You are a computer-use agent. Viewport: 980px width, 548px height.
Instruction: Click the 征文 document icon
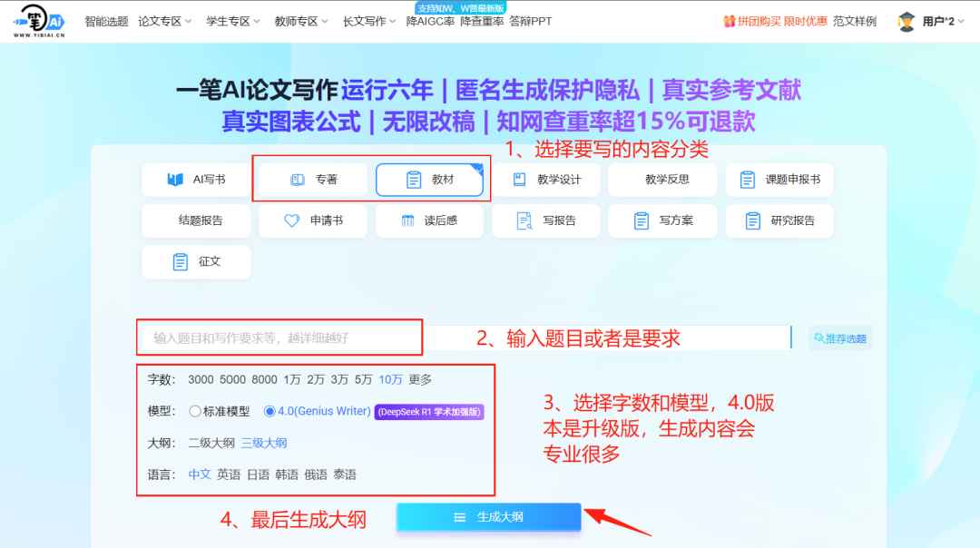(180, 262)
